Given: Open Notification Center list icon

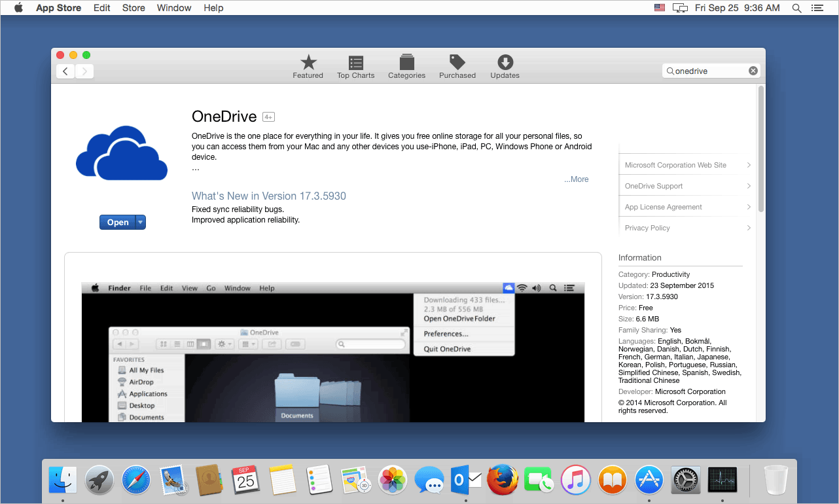Looking at the screenshot, I should 817,8.
